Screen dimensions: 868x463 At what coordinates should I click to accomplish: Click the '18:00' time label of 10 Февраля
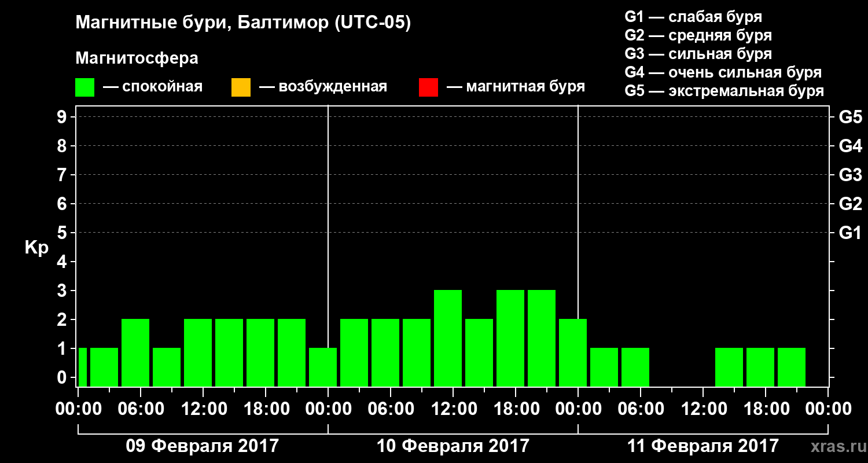[516, 409]
